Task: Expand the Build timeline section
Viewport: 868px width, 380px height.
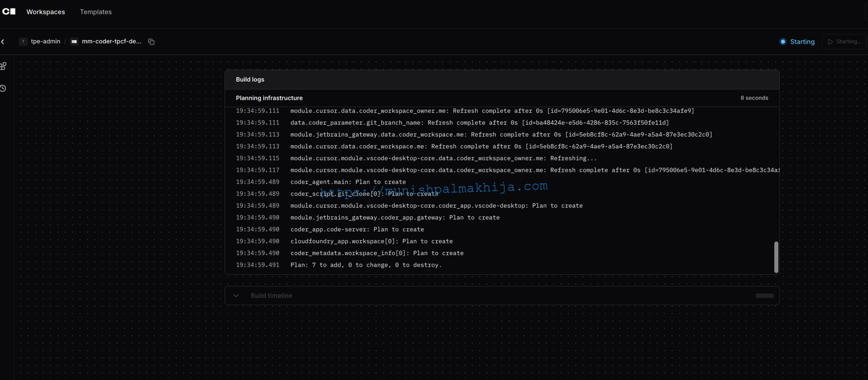Action: 236,296
